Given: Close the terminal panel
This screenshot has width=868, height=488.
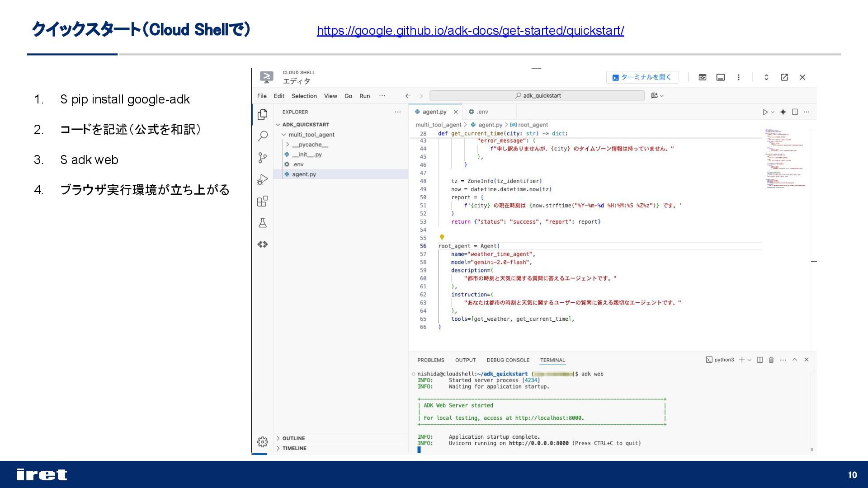Looking at the screenshot, I should click(x=807, y=360).
